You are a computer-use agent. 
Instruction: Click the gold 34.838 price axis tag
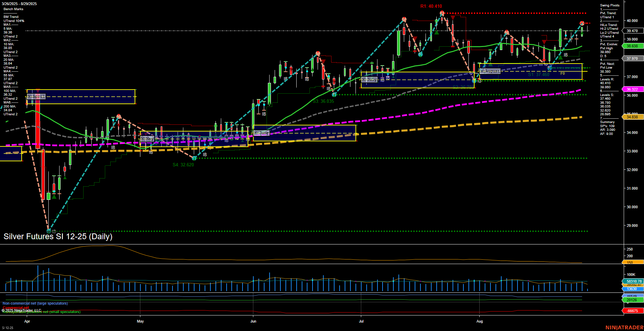(632, 117)
